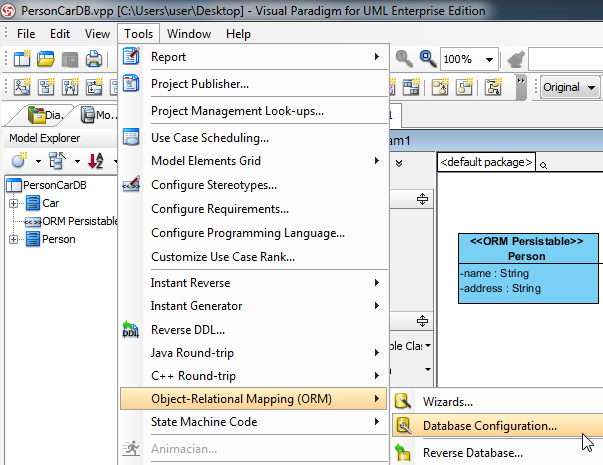Open the 100% zoom dropdown
Image resolution: width=603 pixels, height=465 pixels.
pyautogui.click(x=489, y=60)
